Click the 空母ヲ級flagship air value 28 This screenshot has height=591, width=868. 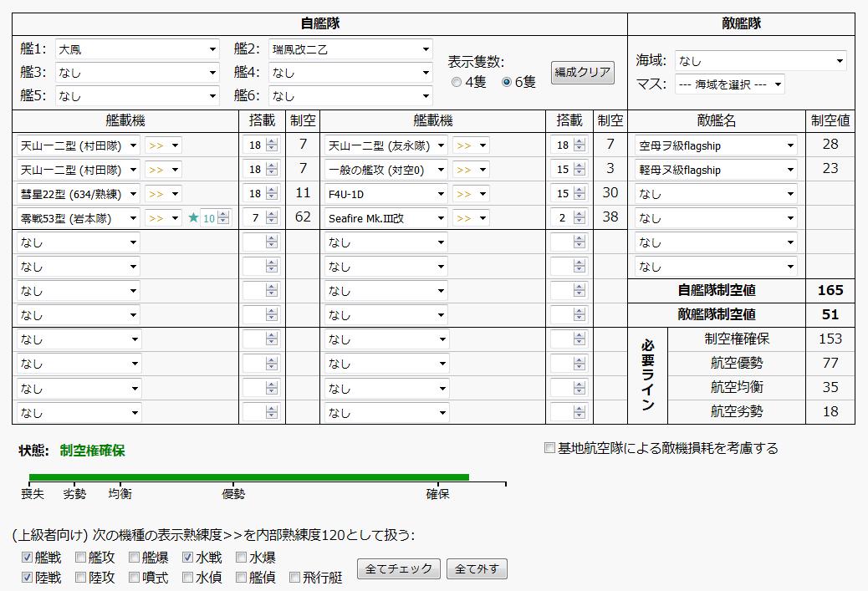830,145
